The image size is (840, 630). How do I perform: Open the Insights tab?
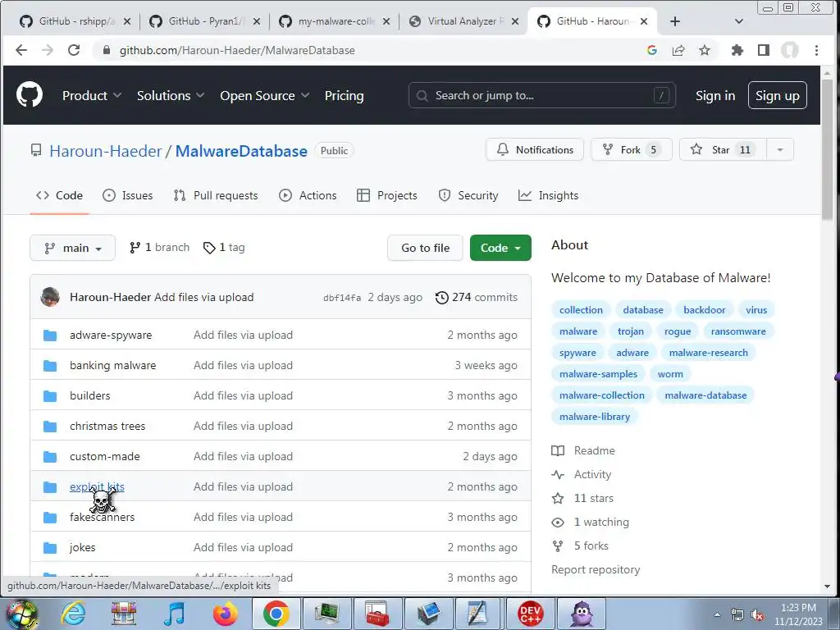(548, 195)
